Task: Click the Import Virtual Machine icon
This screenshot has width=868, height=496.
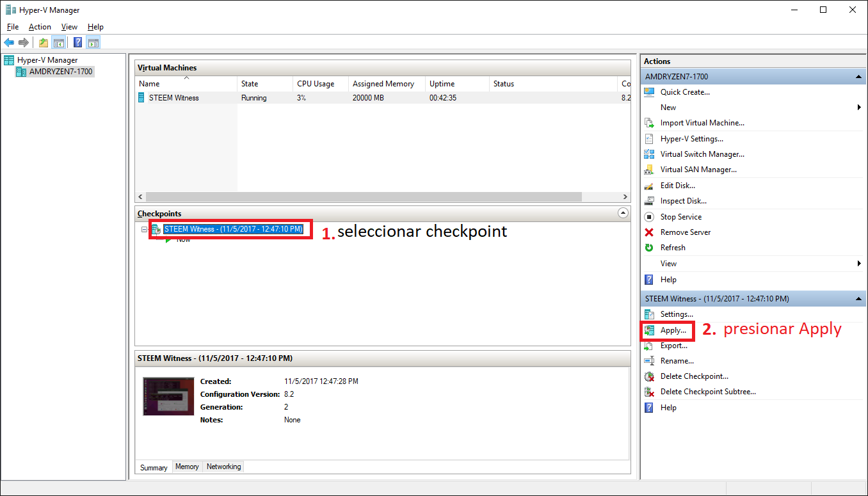Action: point(649,123)
